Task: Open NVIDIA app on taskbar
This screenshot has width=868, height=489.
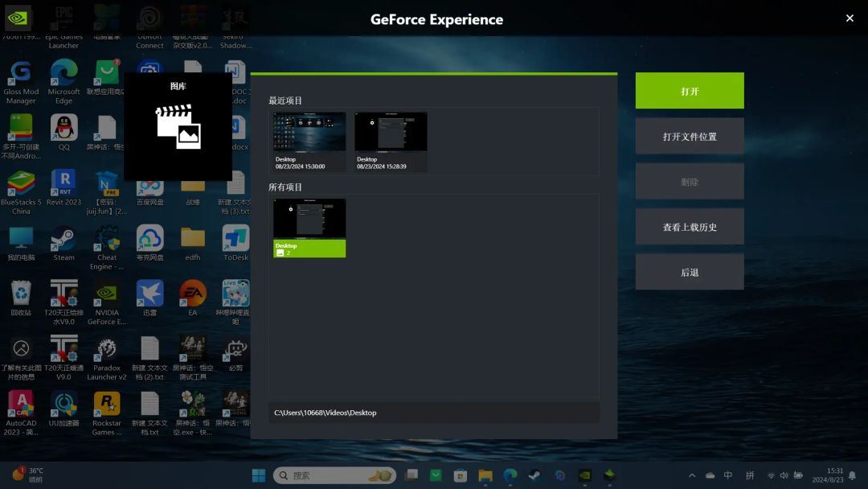Action: pyautogui.click(x=584, y=475)
